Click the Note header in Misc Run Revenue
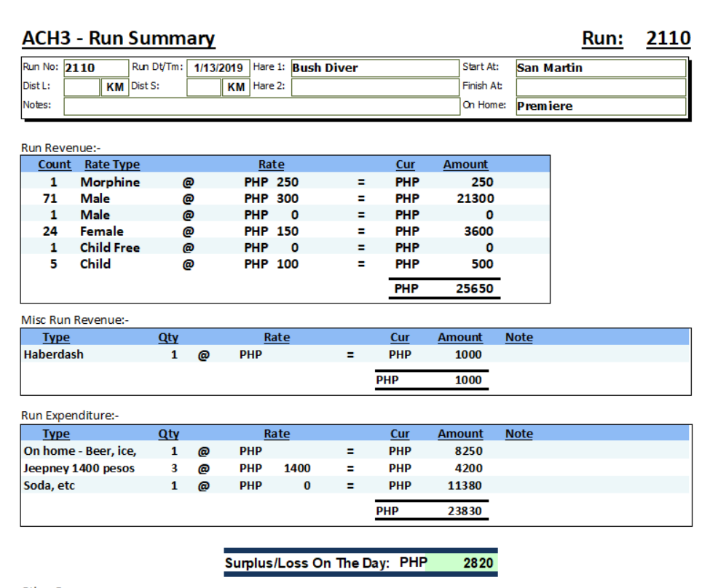The height and width of the screenshot is (588, 726). tap(518, 337)
